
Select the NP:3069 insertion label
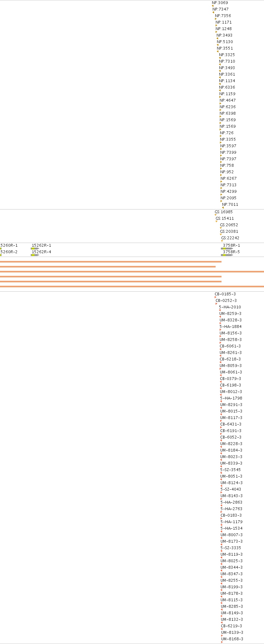click(x=220, y=3)
